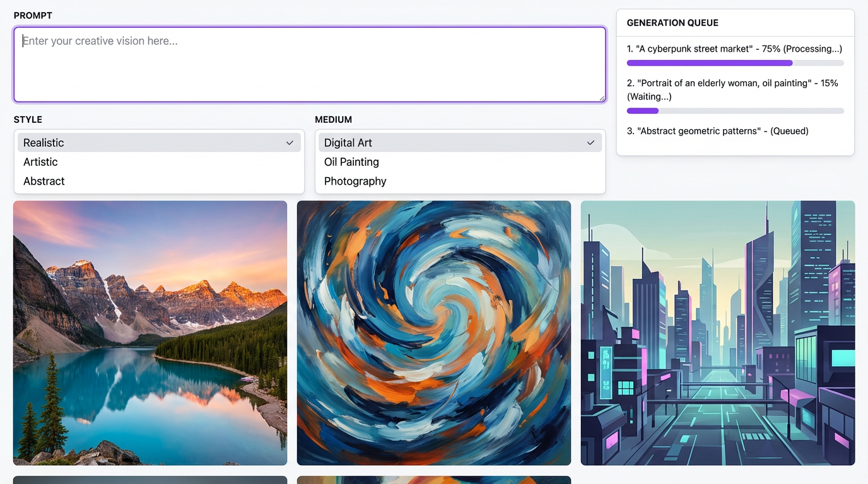The width and height of the screenshot is (868, 484).
Task: Open the mountain lake sunset image
Action: pyautogui.click(x=150, y=333)
